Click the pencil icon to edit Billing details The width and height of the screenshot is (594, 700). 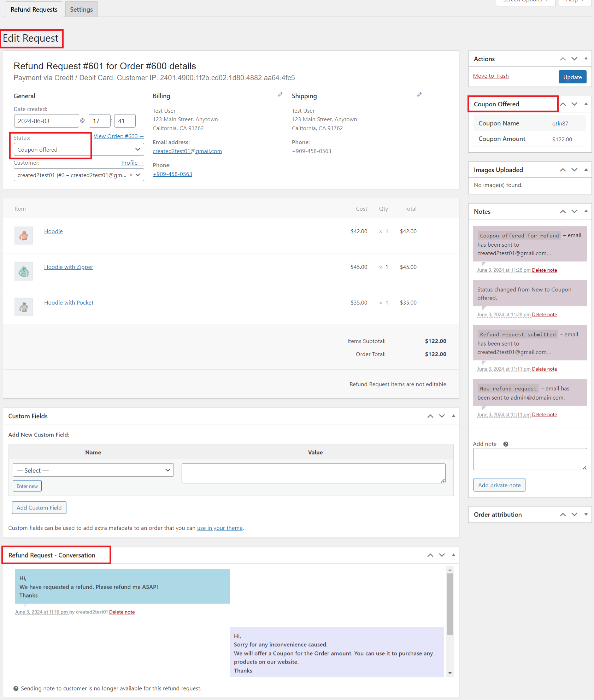click(x=280, y=94)
